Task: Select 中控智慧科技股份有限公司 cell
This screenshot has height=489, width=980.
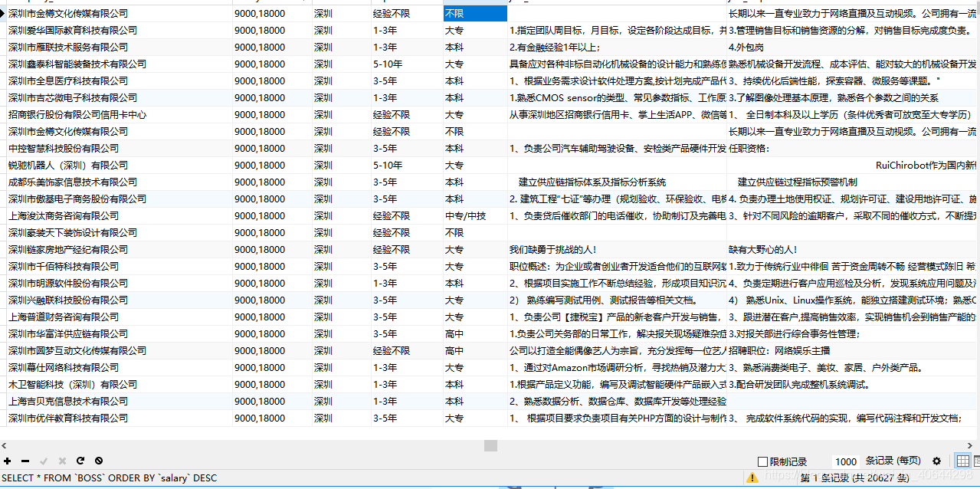Action: [x=119, y=148]
